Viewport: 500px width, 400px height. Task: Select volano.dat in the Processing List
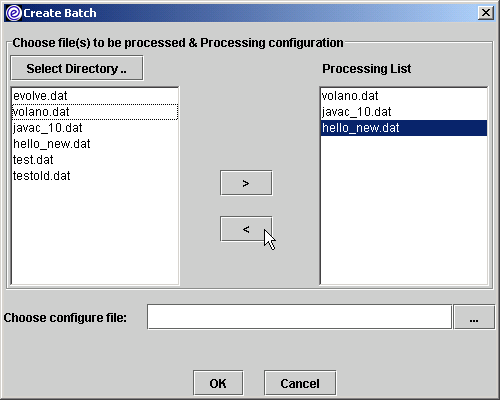[x=404, y=96]
